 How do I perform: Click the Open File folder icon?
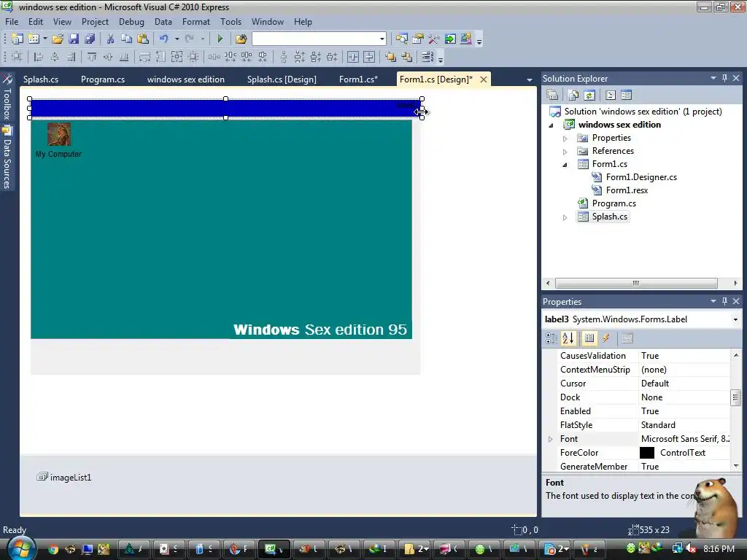coord(58,39)
